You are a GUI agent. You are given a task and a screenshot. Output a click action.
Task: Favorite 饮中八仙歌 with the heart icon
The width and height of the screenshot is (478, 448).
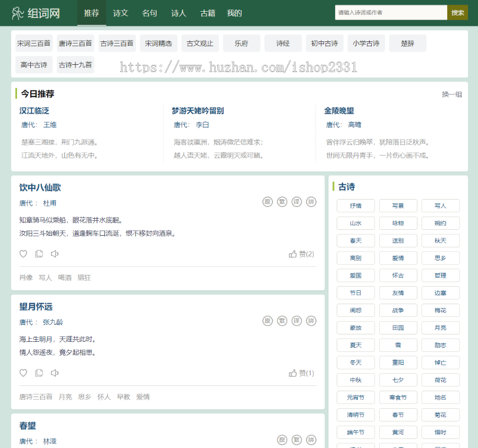23,254
